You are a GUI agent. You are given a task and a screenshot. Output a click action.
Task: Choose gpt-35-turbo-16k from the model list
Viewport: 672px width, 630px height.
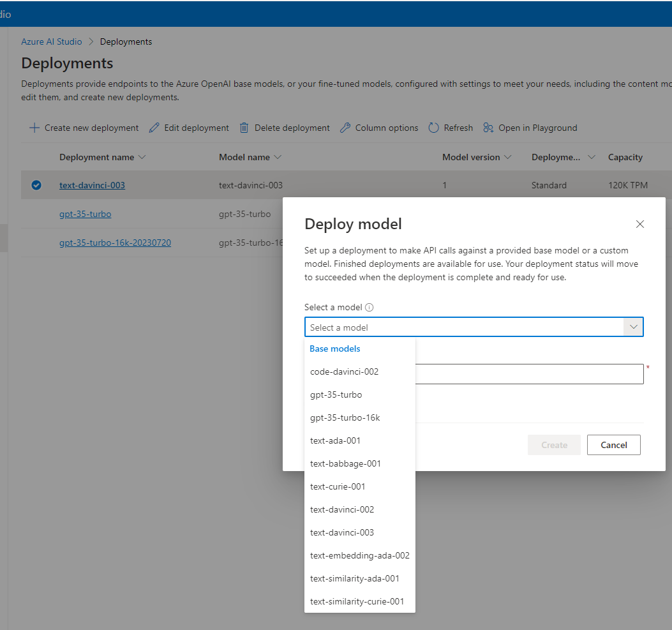tap(359, 418)
